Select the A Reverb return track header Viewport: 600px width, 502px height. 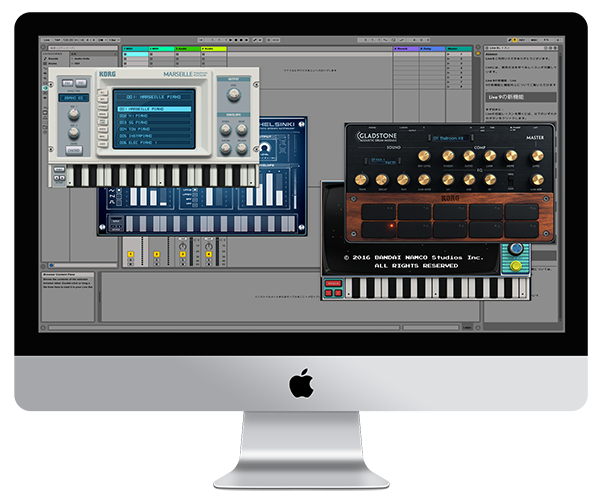tap(406, 49)
